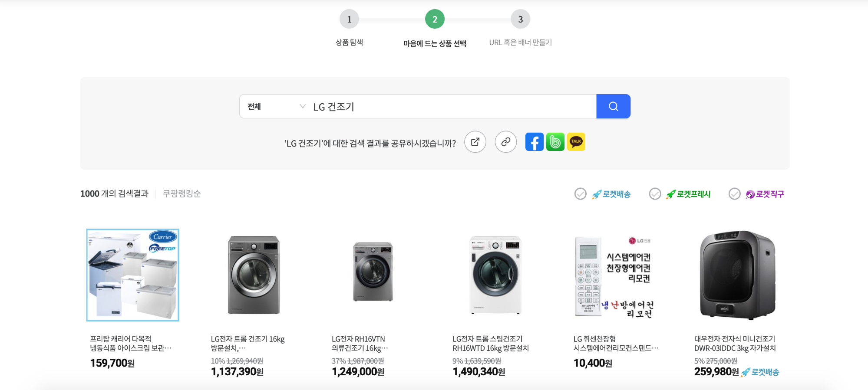Click the struck-through 275,000원 original price

pos(722,361)
